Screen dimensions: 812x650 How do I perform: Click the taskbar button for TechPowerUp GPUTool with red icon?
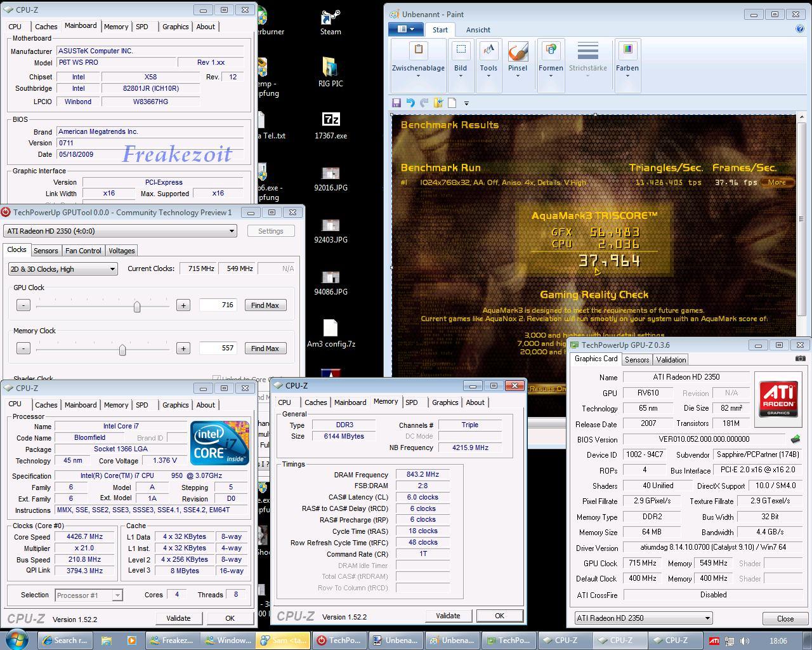[x=340, y=640]
